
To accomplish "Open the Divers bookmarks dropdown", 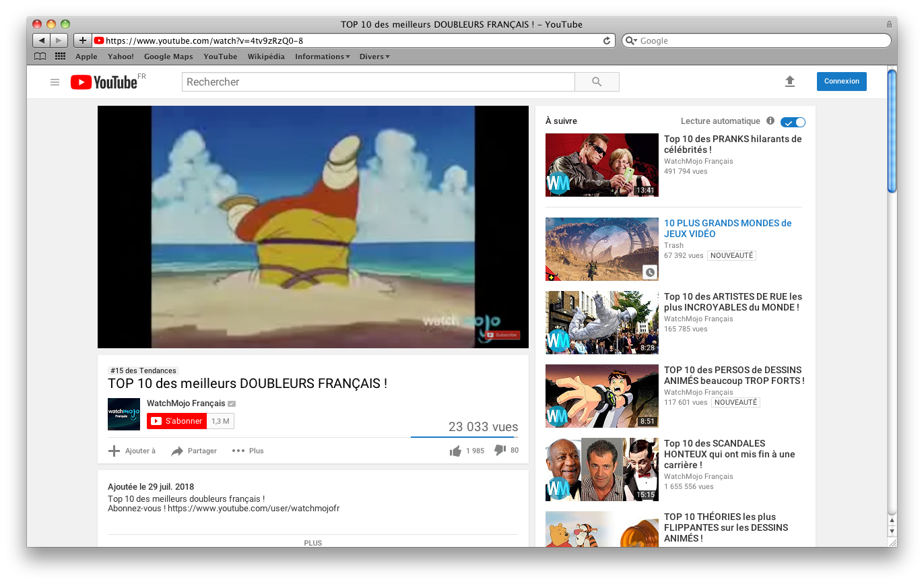I will click(374, 57).
